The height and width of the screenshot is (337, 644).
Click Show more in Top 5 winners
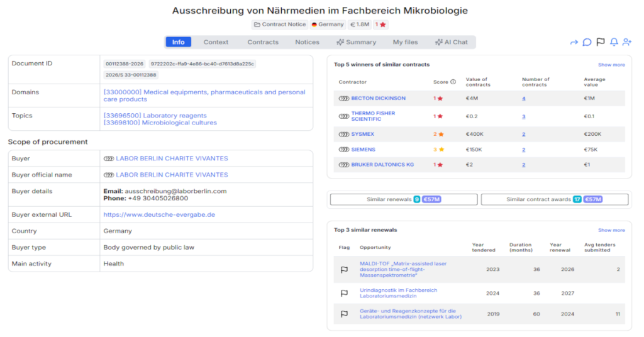611,65
